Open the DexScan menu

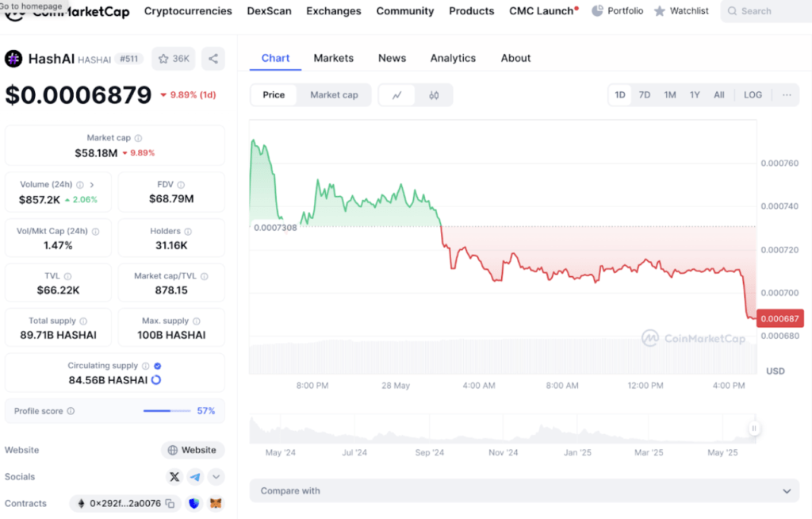point(270,11)
